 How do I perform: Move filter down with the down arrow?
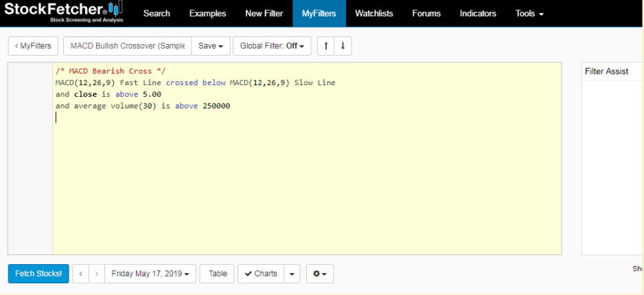coord(343,46)
